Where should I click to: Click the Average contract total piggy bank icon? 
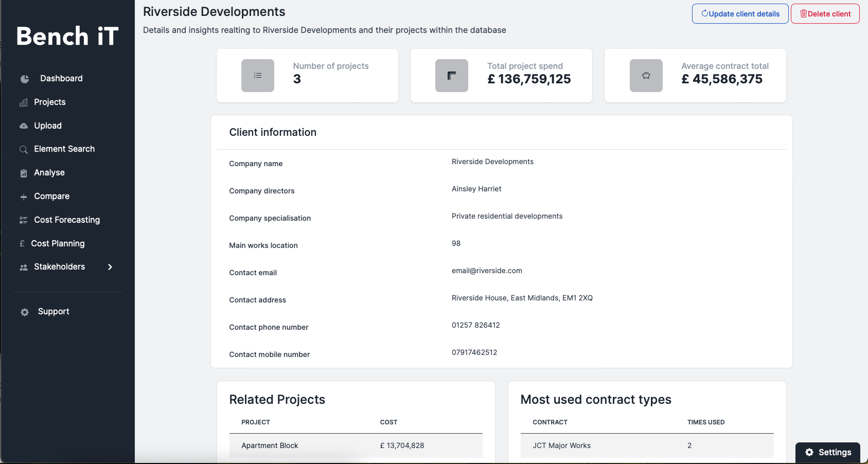(x=646, y=76)
